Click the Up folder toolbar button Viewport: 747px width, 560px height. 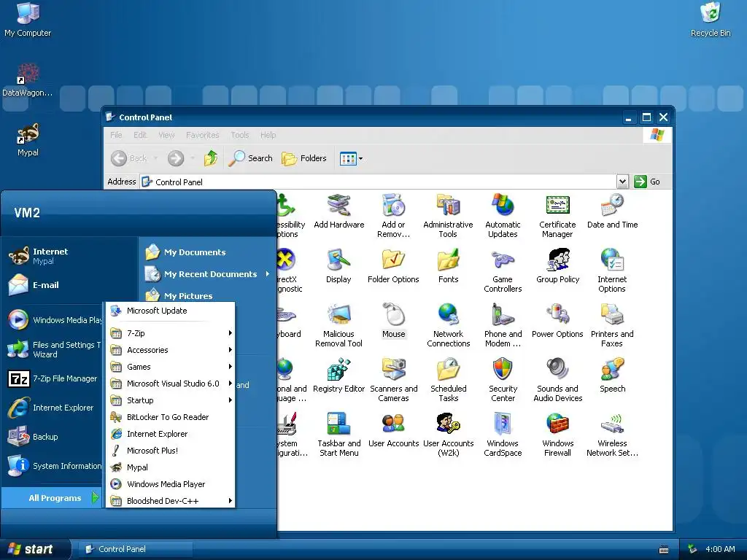pos(211,158)
